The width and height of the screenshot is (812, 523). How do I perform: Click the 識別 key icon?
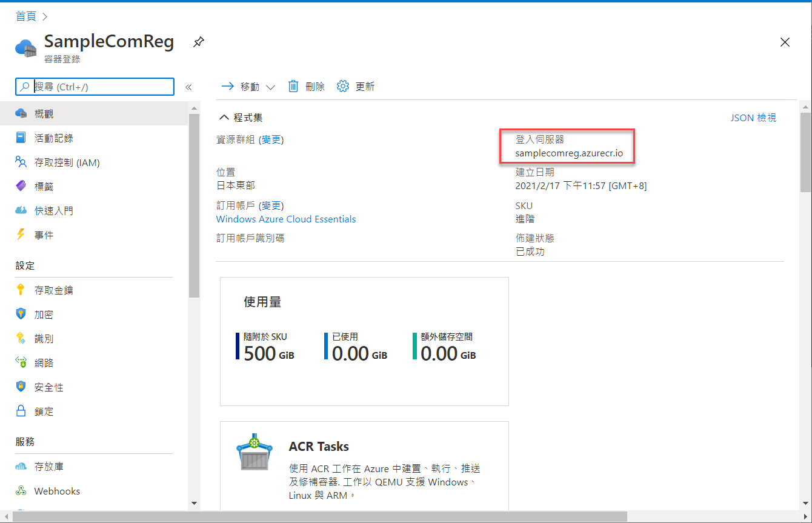[x=21, y=339]
